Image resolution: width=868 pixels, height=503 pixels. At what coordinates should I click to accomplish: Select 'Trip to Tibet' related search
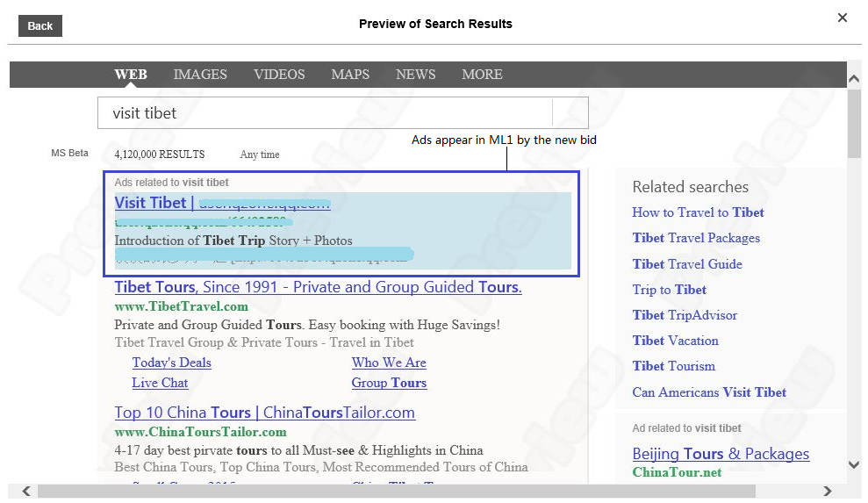tap(670, 290)
